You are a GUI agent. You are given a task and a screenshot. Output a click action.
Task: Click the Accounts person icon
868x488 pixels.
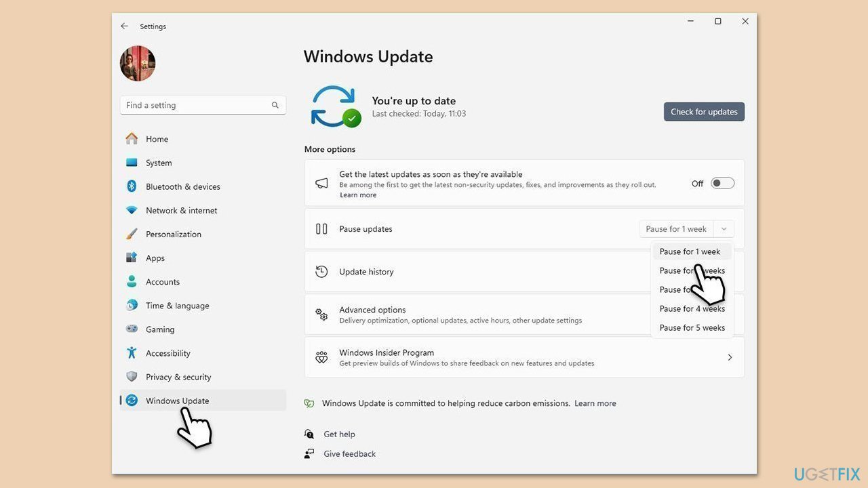point(132,281)
